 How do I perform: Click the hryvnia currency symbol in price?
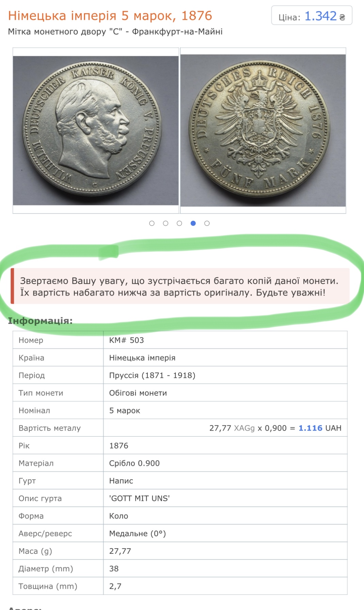click(x=342, y=17)
